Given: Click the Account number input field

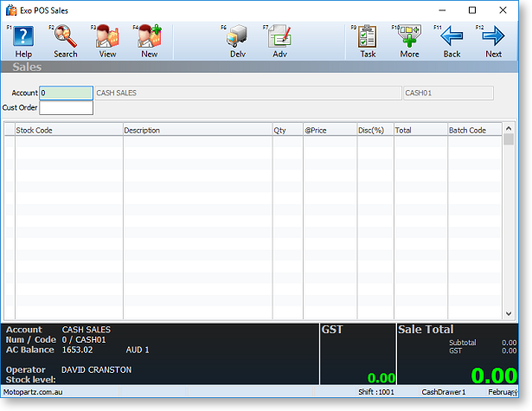Looking at the screenshot, I should point(66,93).
